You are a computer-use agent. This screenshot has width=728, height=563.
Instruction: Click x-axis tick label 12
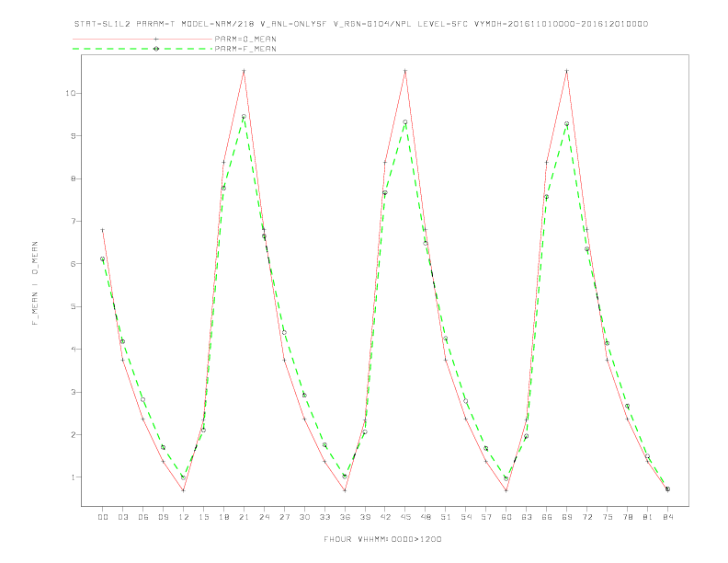click(x=184, y=517)
